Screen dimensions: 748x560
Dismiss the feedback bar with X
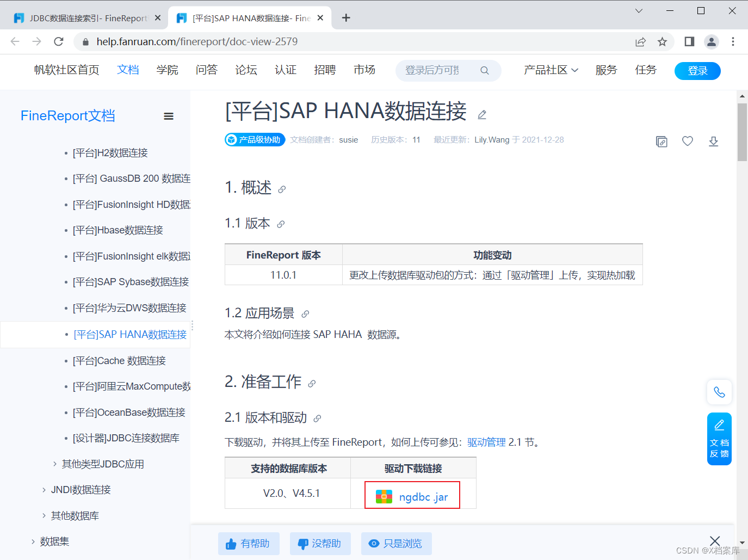[715, 540]
